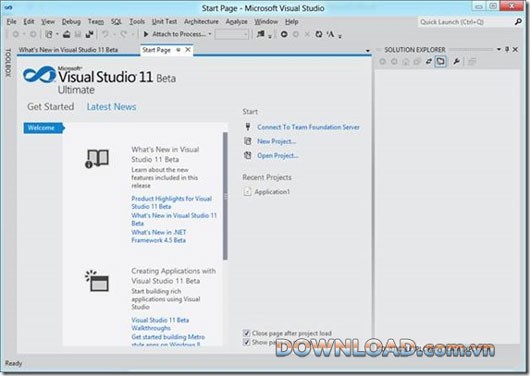Click in the Quick Launch search field
The image size is (530, 376).
tap(466, 22)
